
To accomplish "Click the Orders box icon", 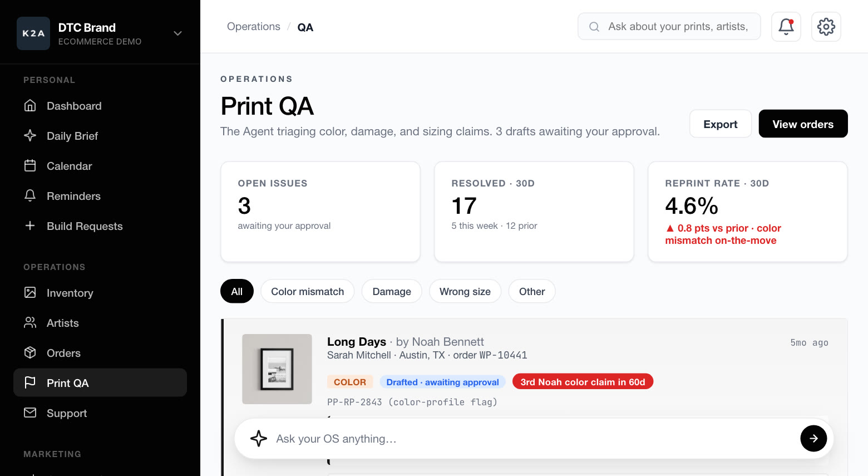I will (x=30, y=353).
